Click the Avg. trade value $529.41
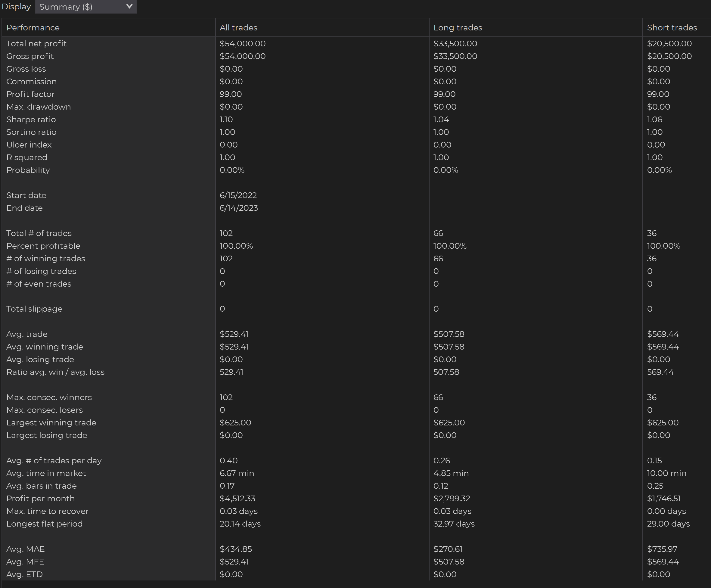Viewport: 711px width, 588px height. pyautogui.click(x=234, y=334)
